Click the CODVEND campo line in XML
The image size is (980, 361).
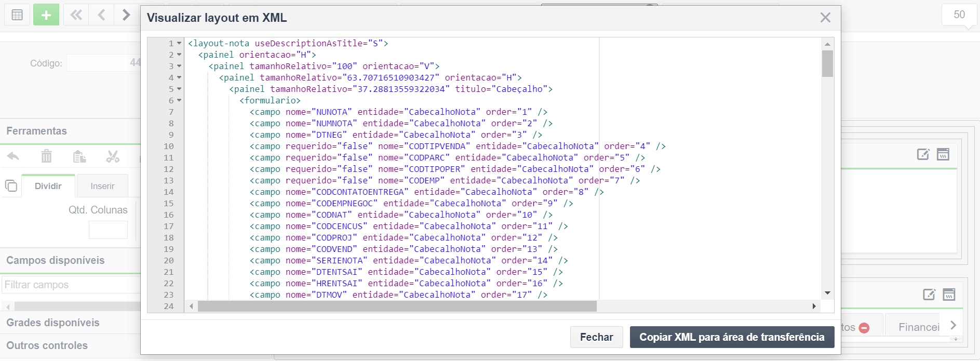404,249
